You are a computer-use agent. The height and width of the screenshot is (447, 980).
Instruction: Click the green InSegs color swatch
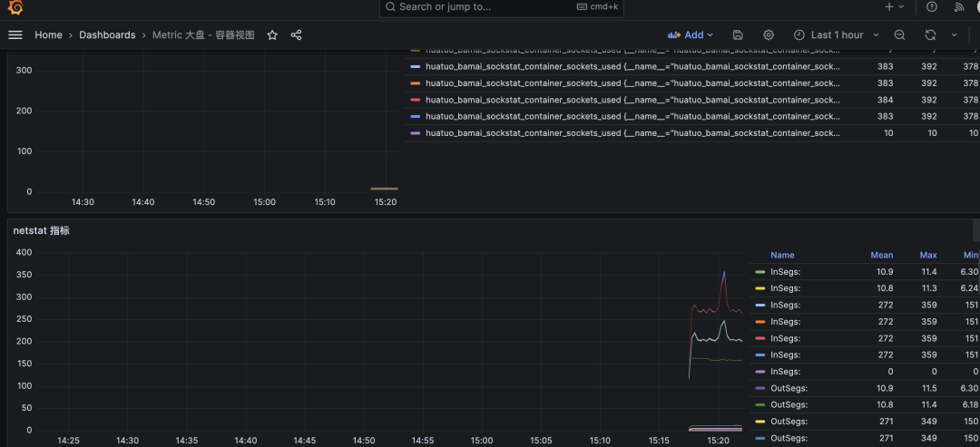coord(760,272)
